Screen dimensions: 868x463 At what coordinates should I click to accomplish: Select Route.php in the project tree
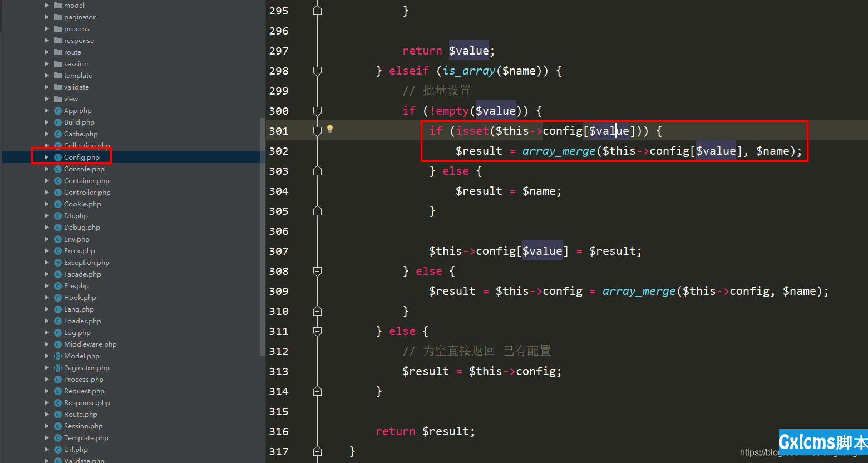(81, 415)
